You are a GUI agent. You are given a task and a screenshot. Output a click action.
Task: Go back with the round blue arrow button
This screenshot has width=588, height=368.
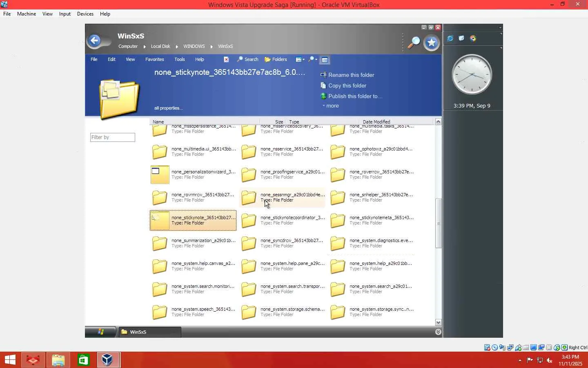pos(95,40)
